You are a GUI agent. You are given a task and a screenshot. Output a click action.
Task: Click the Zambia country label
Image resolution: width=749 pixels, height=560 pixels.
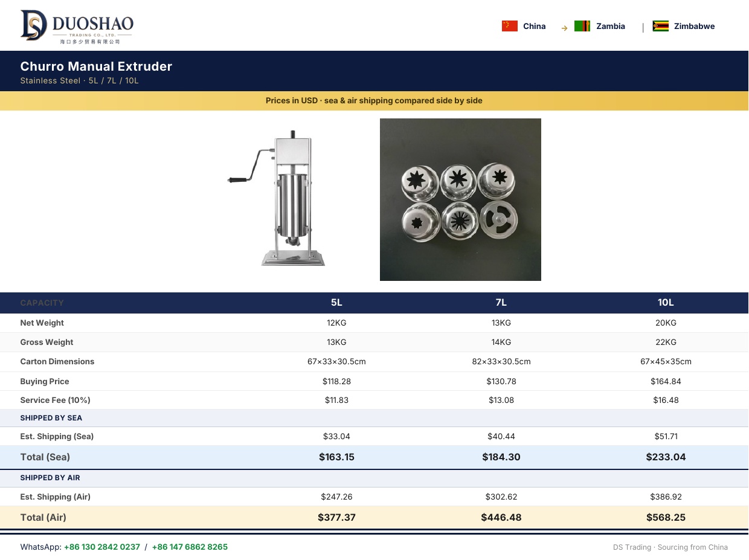pyautogui.click(x=611, y=26)
